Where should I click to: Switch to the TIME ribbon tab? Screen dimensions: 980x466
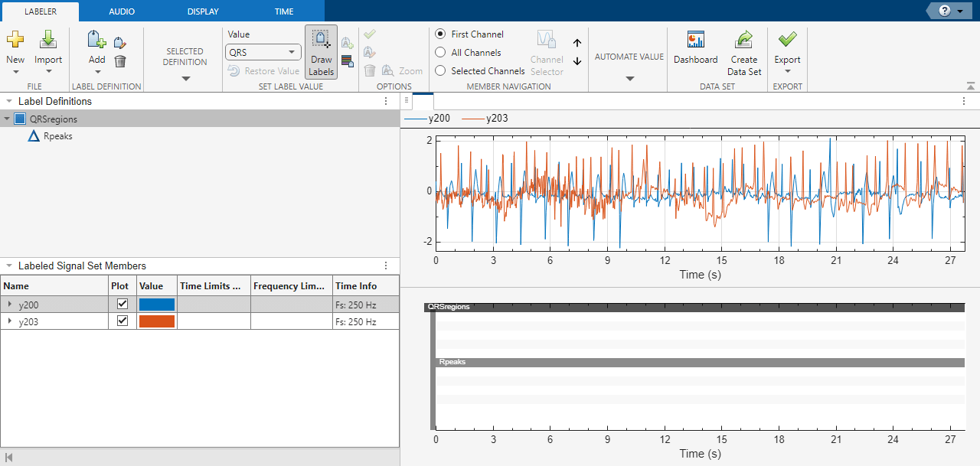point(283,11)
